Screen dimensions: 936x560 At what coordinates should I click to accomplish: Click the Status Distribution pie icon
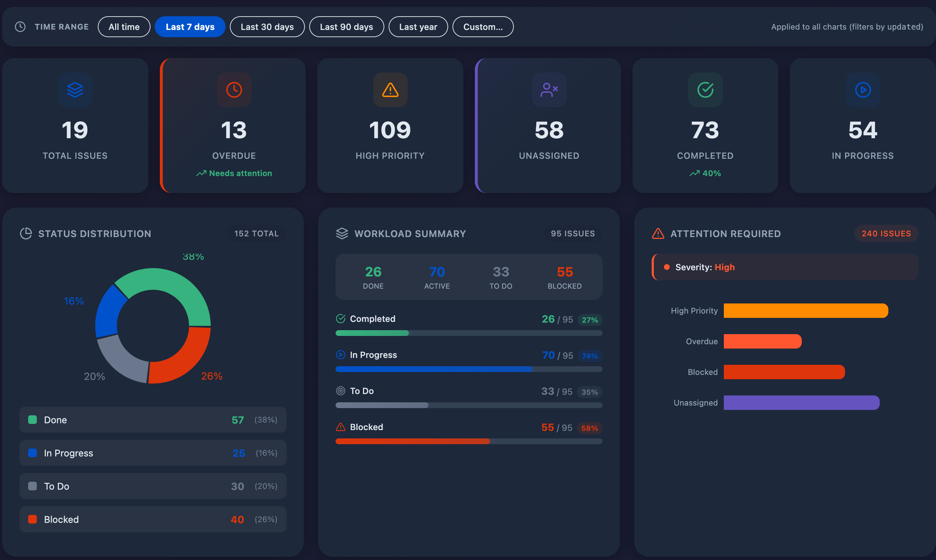point(26,233)
